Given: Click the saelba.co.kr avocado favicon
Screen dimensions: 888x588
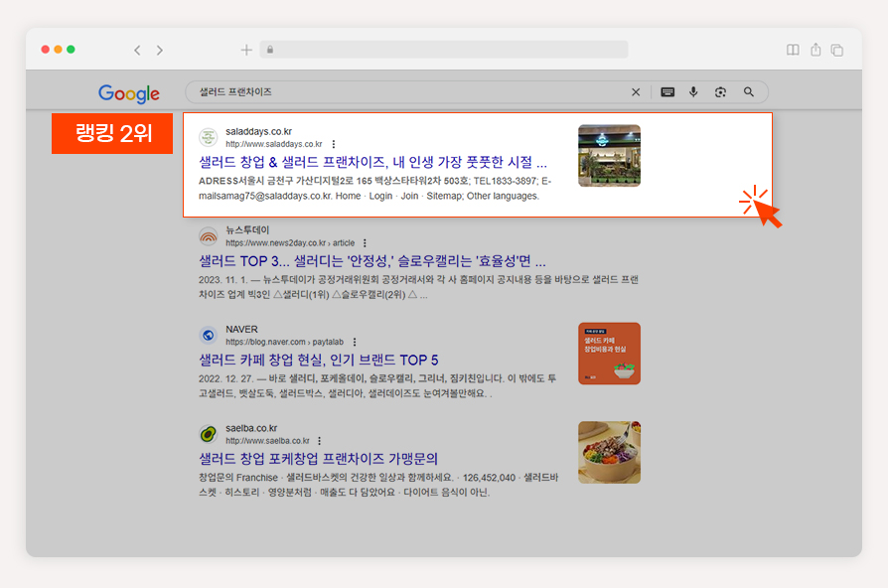Looking at the screenshot, I should coord(208,434).
